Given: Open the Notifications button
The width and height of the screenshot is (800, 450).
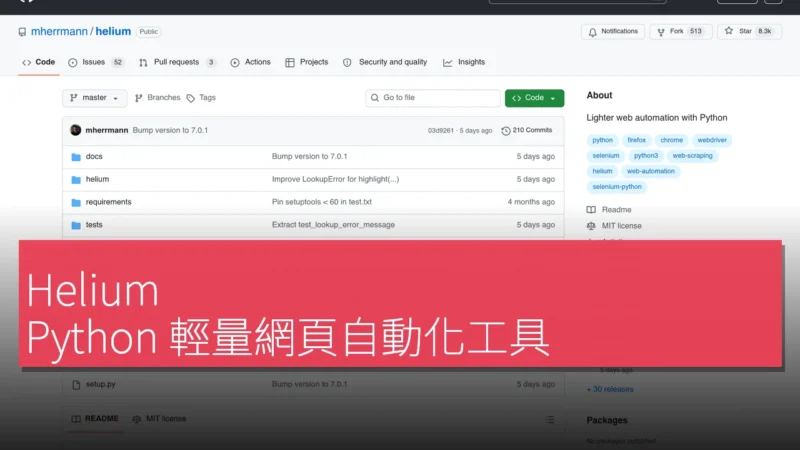Looking at the screenshot, I should click(x=613, y=32).
